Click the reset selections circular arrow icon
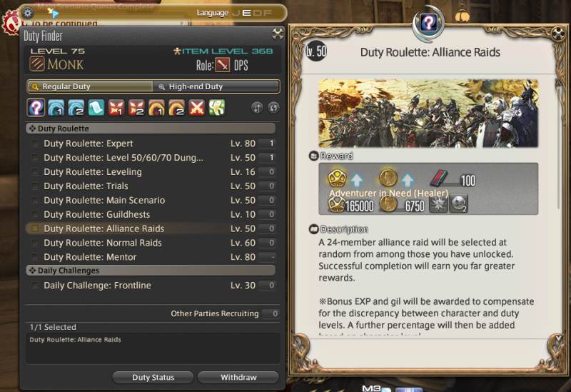The width and height of the screenshot is (571, 392). pyautogui.click(x=273, y=108)
